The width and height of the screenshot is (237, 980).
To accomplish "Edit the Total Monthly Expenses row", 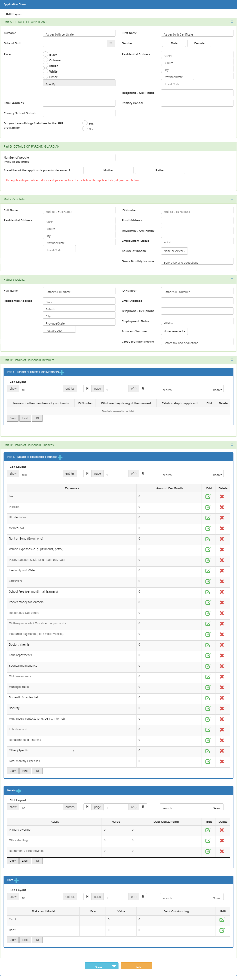I will 208,762.
